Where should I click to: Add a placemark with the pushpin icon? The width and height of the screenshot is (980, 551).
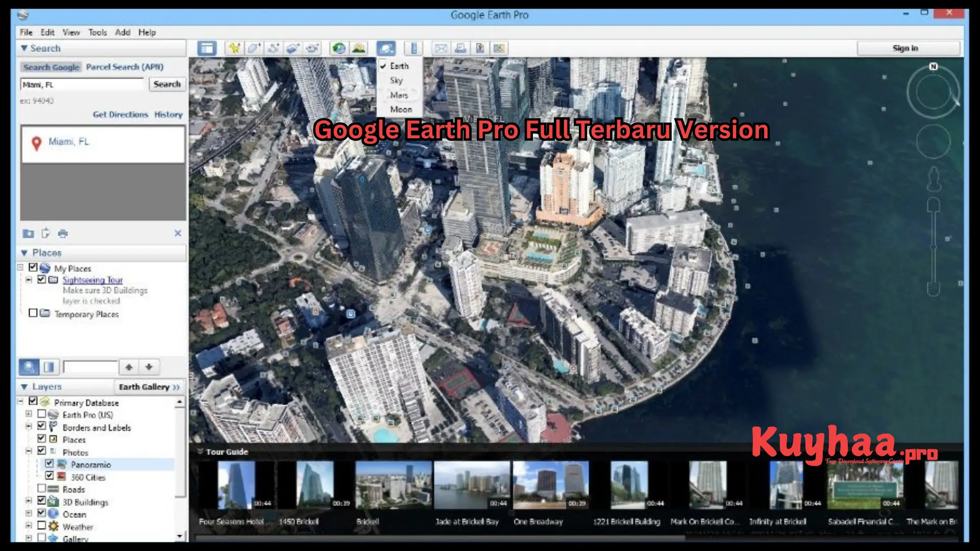tap(234, 48)
